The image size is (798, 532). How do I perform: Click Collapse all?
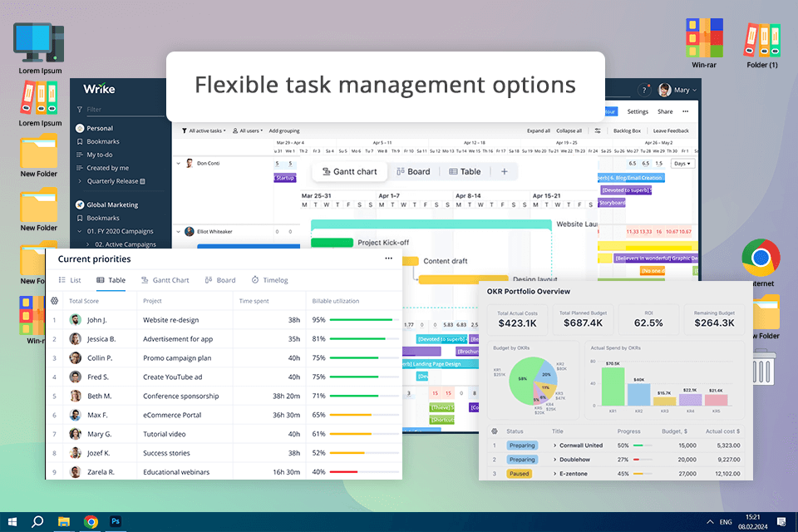pyautogui.click(x=569, y=131)
